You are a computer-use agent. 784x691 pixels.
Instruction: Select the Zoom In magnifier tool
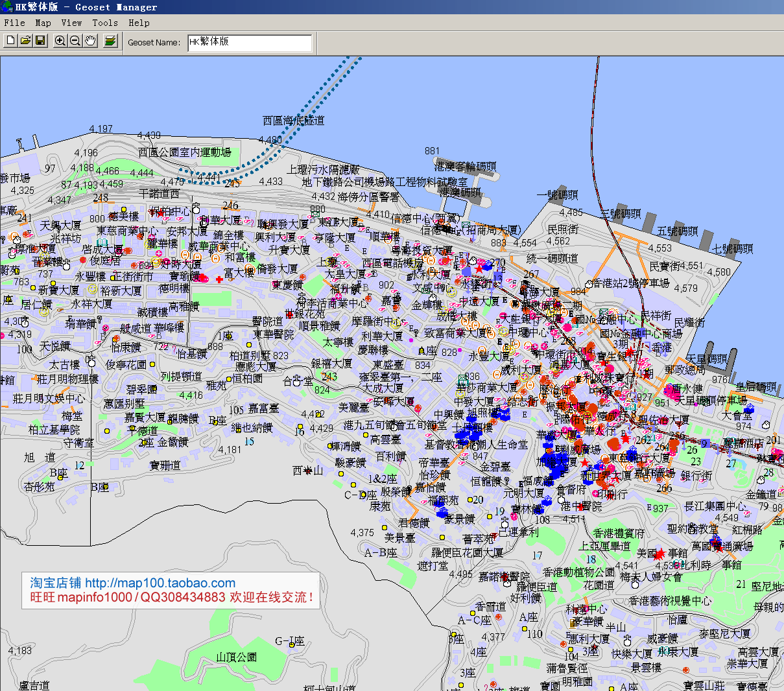pos(60,41)
